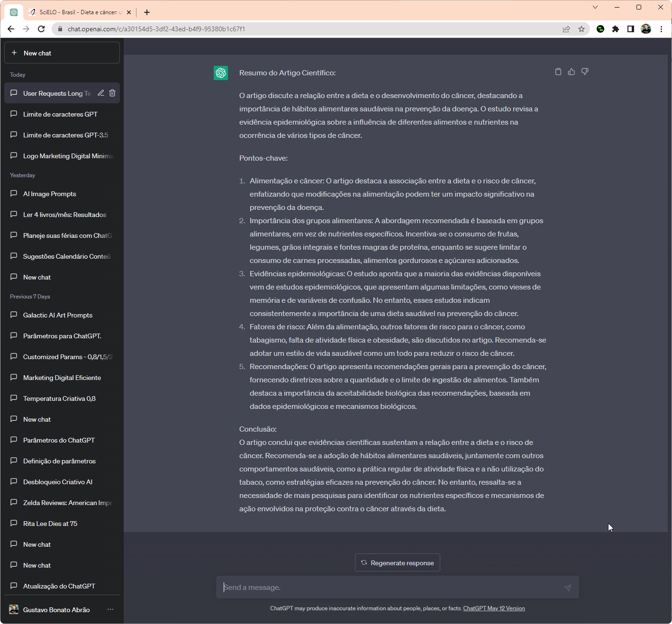Click the thumbs up icon on response

click(x=572, y=72)
